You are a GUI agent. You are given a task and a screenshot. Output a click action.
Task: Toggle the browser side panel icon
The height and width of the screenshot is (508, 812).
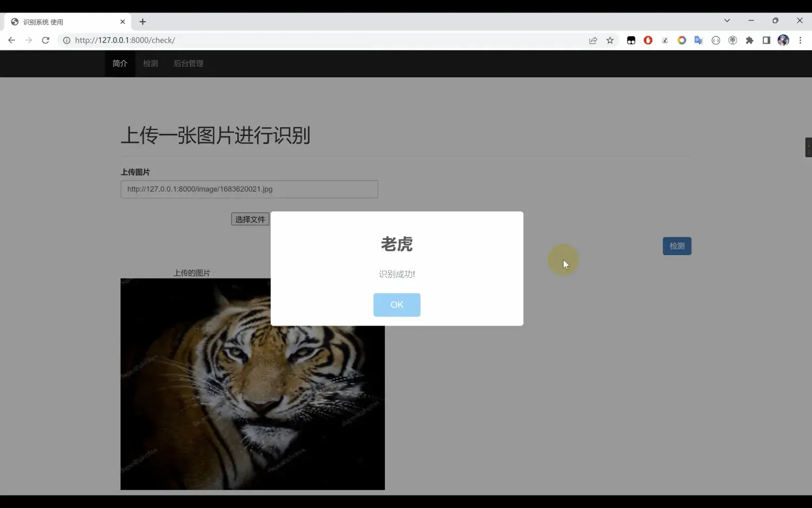point(767,40)
